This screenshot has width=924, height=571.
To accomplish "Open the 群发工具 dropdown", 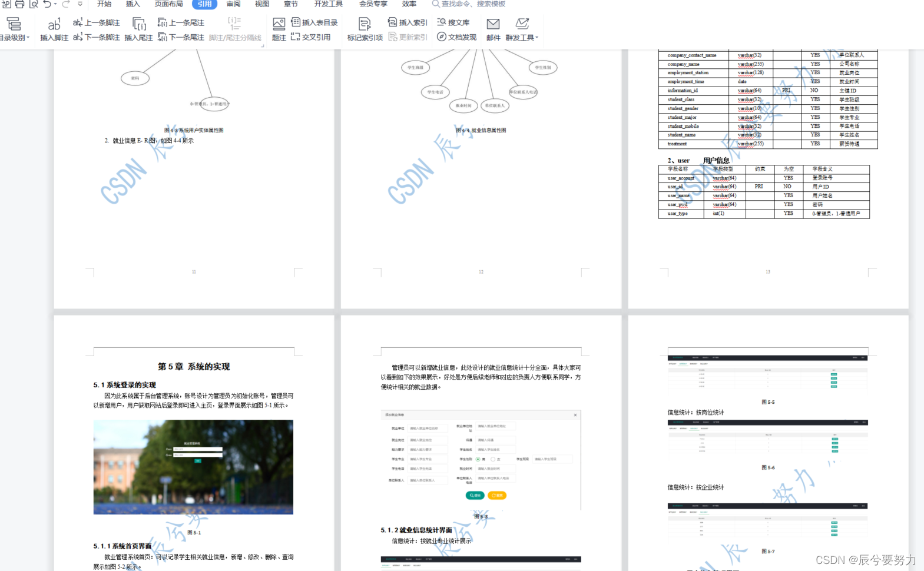I will tap(522, 29).
